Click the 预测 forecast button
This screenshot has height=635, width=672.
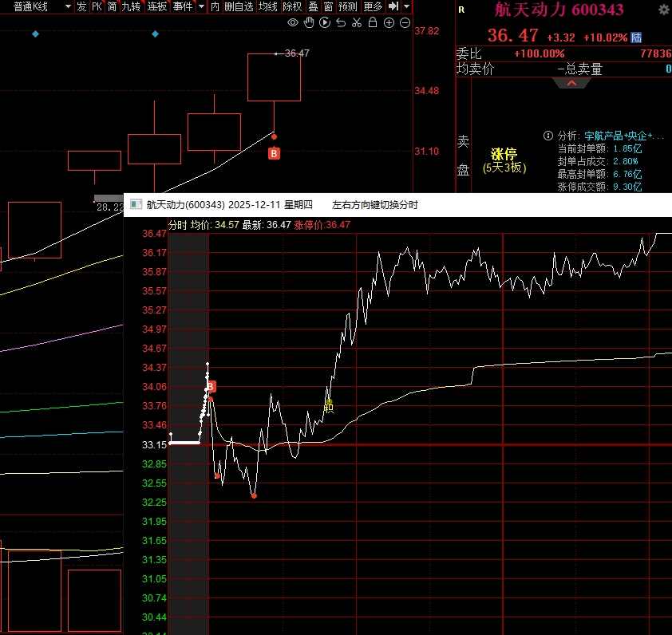(347, 6)
